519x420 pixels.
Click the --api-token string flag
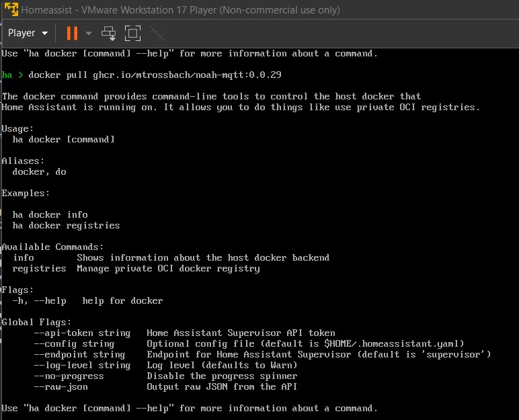(x=82, y=333)
